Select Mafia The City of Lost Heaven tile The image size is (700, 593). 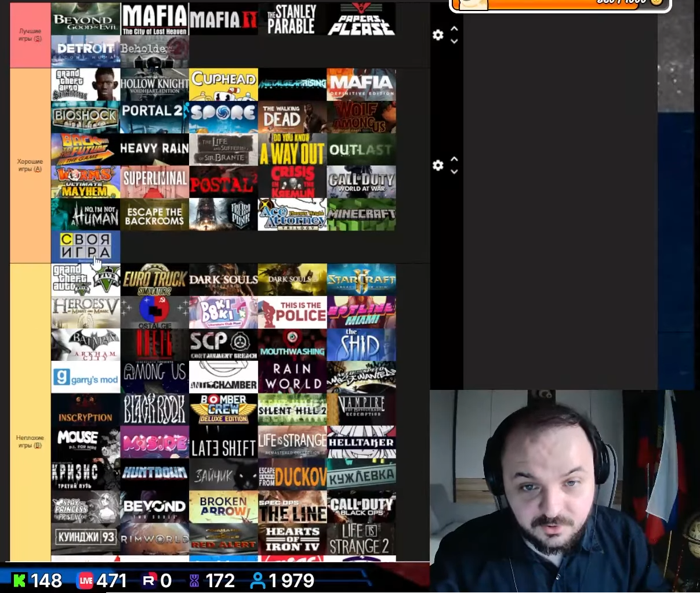pyautogui.click(x=155, y=19)
